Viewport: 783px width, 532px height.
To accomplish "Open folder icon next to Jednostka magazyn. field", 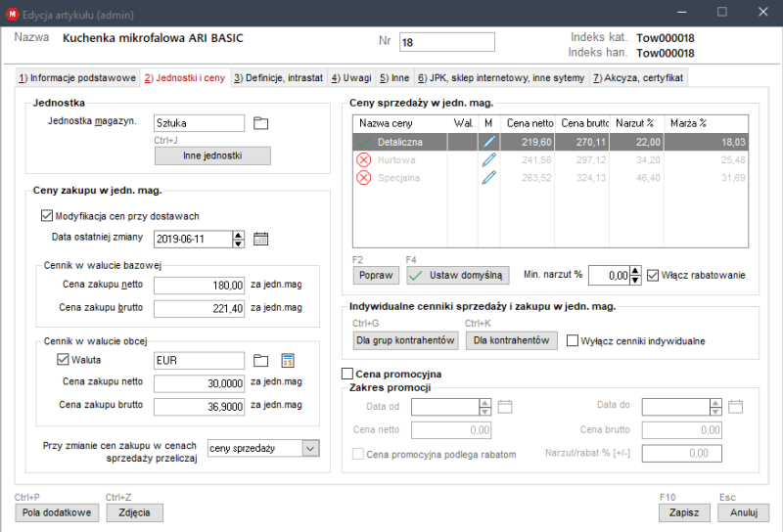I will (x=260, y=123).
